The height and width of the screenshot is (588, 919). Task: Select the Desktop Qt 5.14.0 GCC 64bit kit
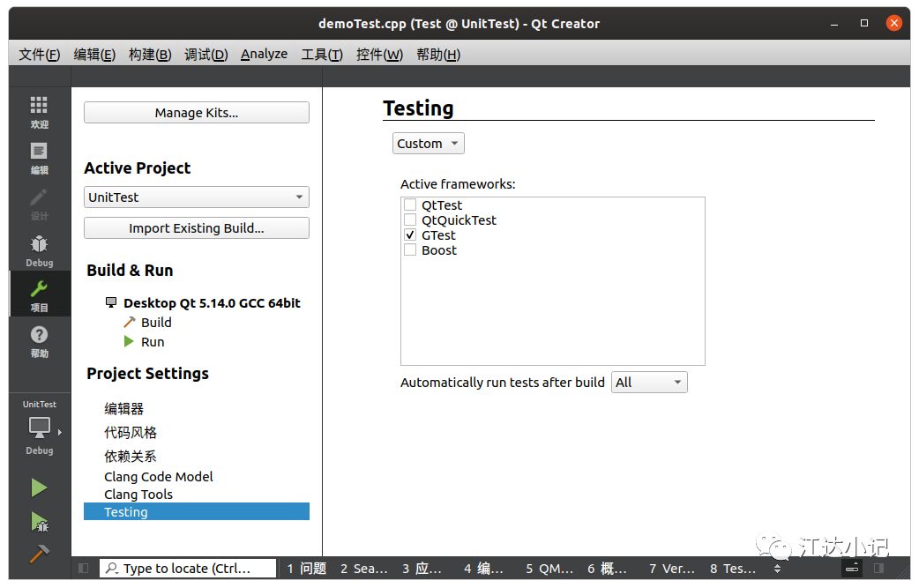[212, 302]
